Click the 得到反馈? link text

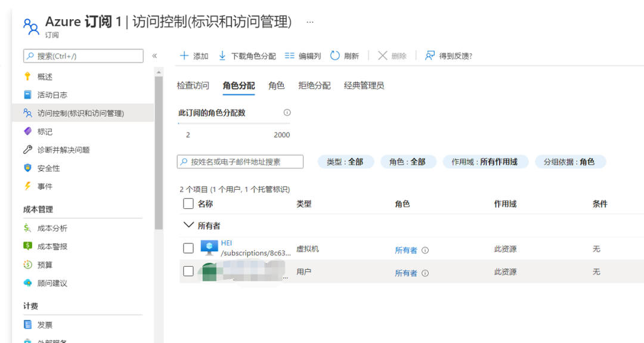click(x=456, y=56)
